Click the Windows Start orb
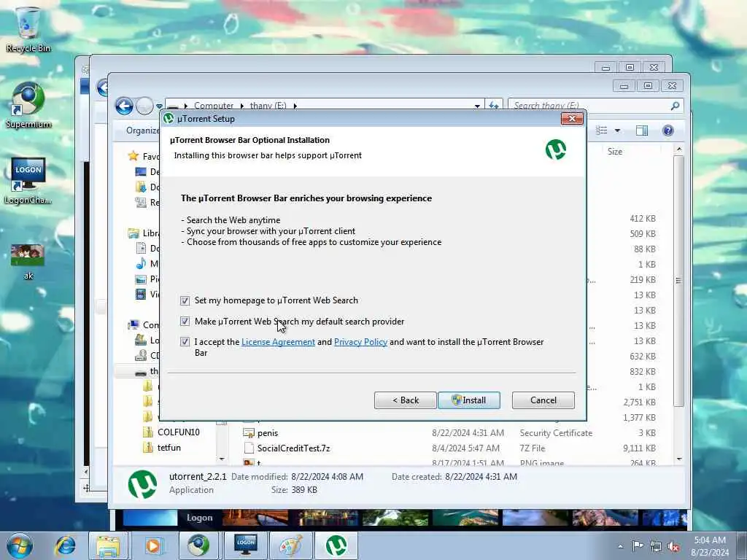This screenshot has height=560, width=747. (20, 545)
